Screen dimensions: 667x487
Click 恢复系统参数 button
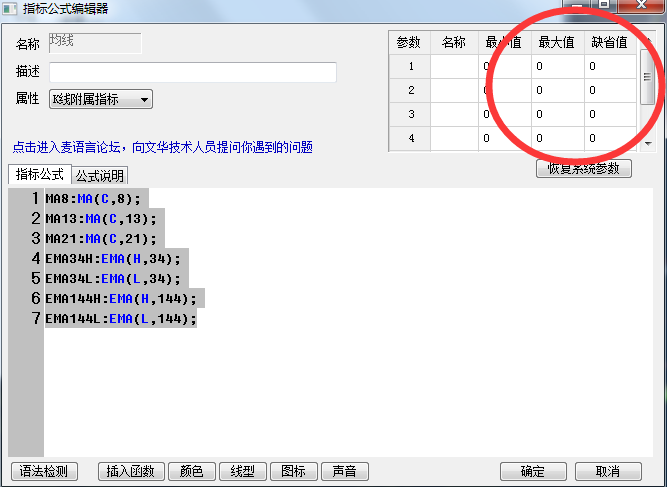[x=584, y=168]
